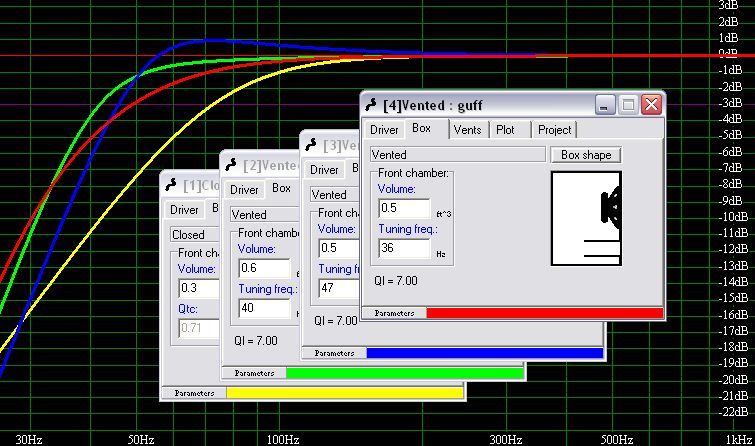Click Parameters label in window [3]

[334, 353]
